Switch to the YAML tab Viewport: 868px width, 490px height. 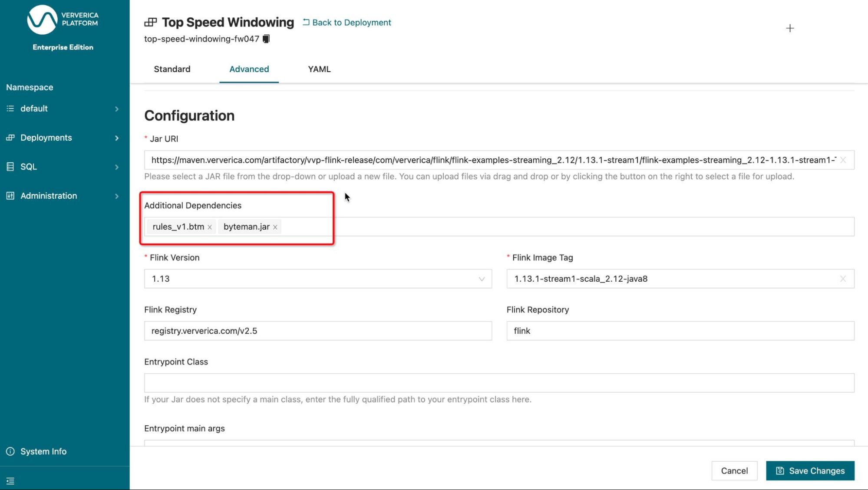318,69
